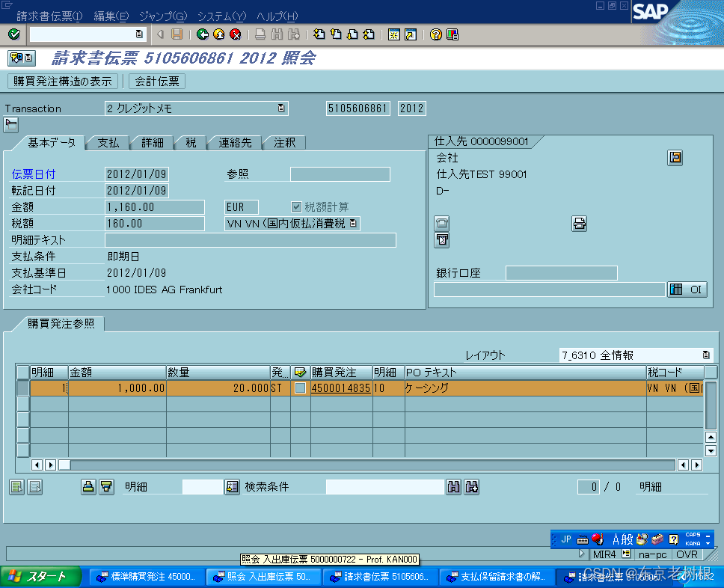Open the Transaction dropdown showing クレジットメモ

tap(283, 108)
